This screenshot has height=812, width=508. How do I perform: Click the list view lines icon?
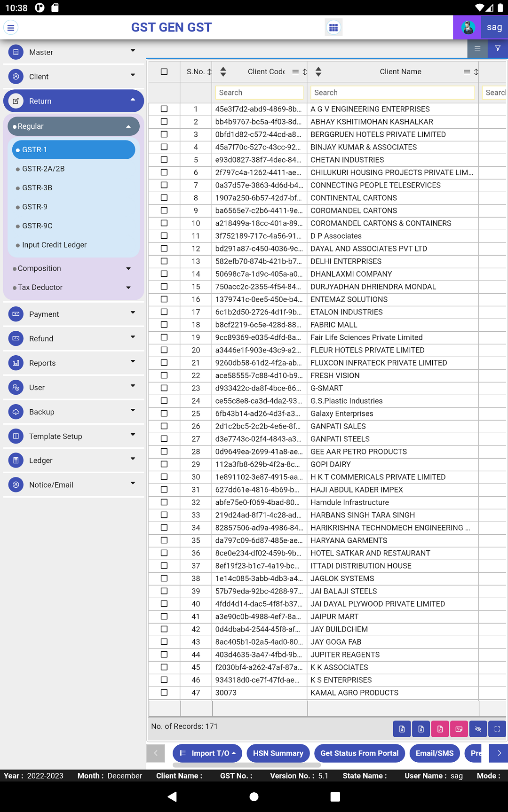tap(477, 48)
